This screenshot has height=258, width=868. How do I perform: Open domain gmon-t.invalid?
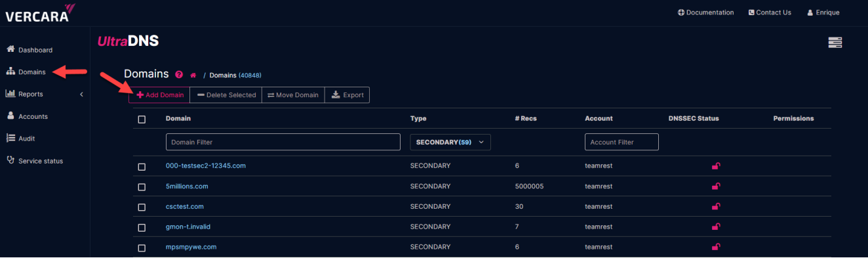click(x=188, y=227)
